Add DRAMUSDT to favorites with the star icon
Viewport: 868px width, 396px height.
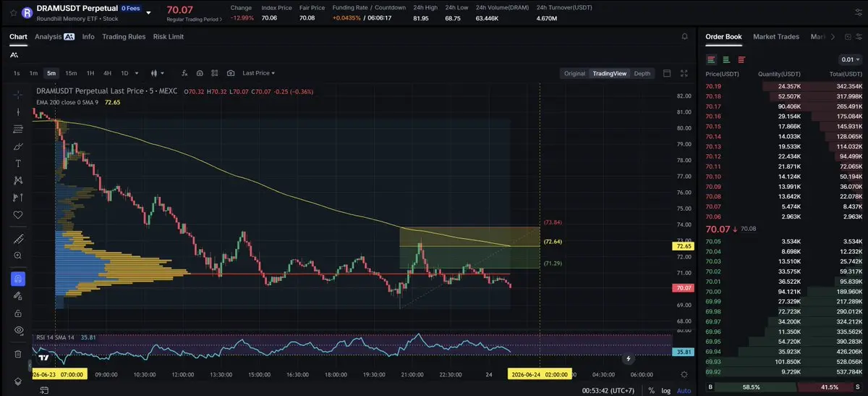(x=12, y=12)
